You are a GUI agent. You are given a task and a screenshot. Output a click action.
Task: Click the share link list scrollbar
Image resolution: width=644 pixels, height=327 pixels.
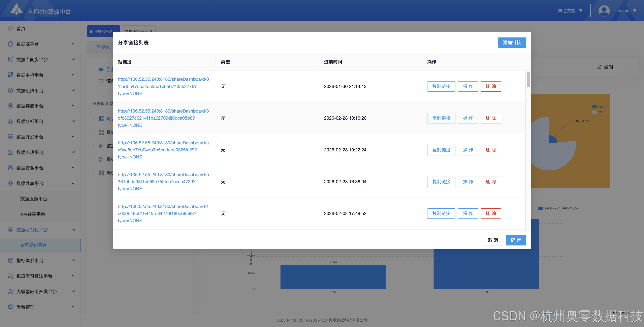(528, 80)
